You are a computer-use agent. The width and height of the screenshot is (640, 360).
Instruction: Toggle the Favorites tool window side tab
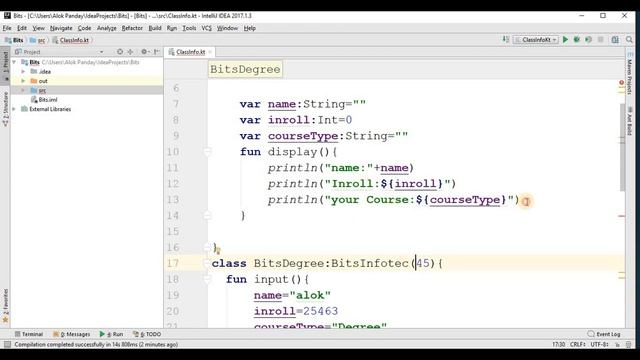click(5, 306)
